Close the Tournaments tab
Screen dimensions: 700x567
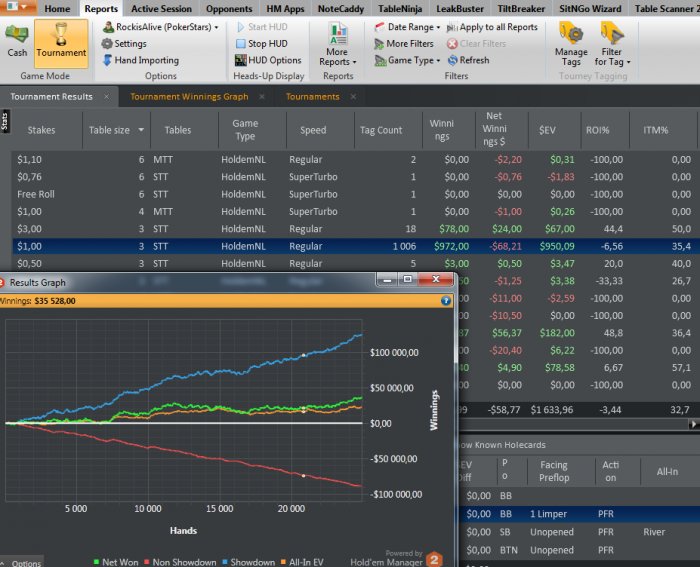point(353,97)
